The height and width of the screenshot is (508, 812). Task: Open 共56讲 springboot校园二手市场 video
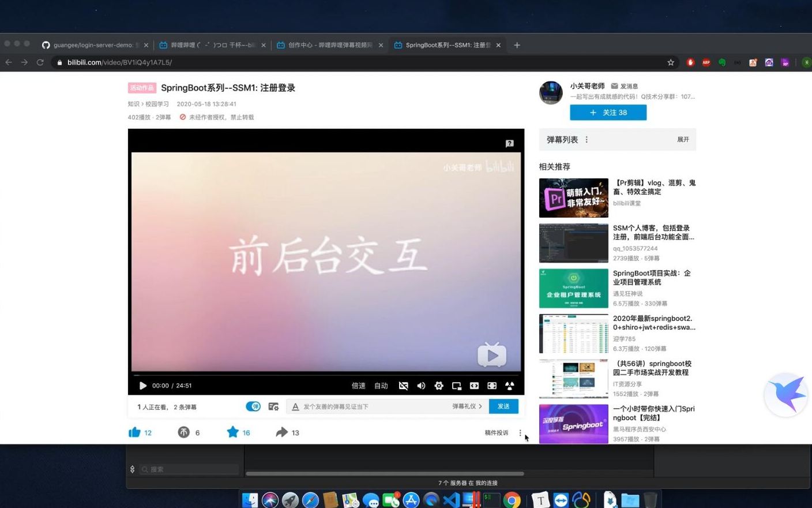pos(652,368)
